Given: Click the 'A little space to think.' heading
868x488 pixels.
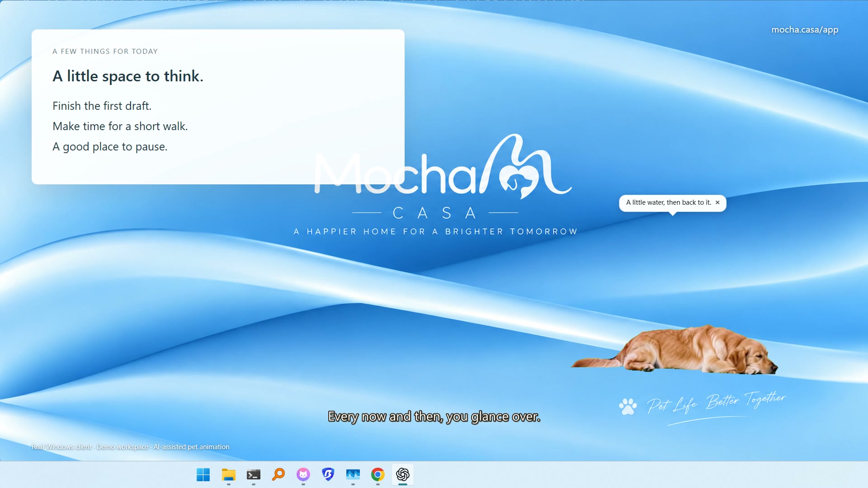Looking at the screenshot, I should 128,76.
